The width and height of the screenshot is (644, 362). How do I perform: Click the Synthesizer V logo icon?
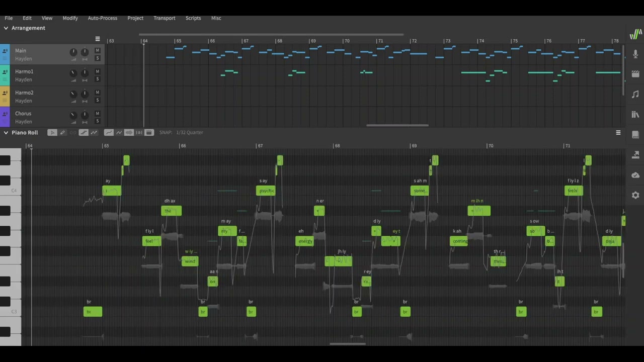tap(635, 34)
